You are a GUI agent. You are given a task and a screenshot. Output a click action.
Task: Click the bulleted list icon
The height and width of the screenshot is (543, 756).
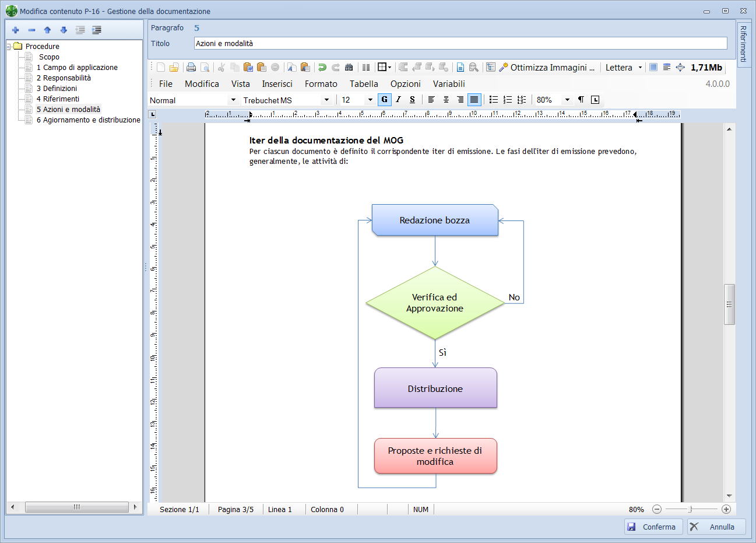click(x=494, y=100)
